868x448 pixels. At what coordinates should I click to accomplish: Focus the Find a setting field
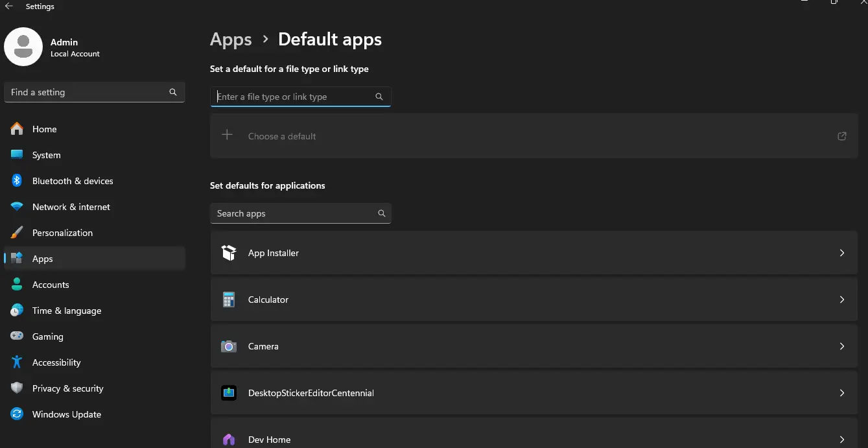(x=95, y=92)
